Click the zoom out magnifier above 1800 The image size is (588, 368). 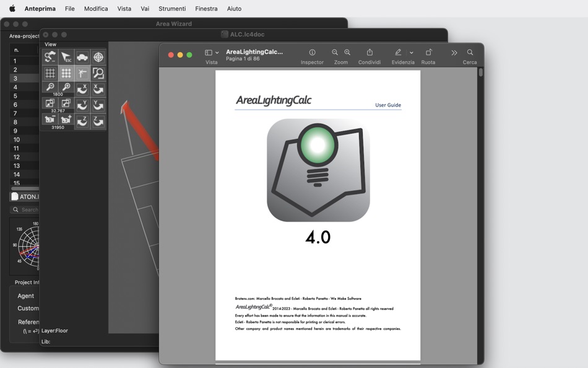pos(50,87)
